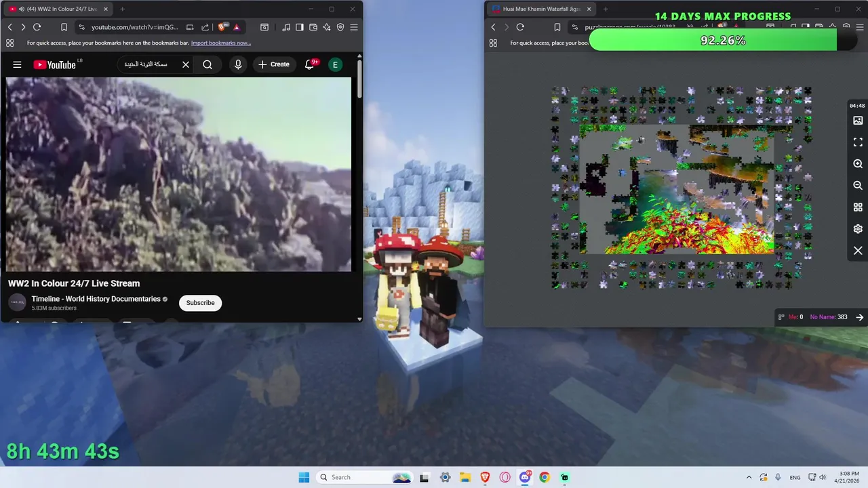This screenshot has width=868, height=488.
Task: Click the assembled puzzle image area
Action: pos(677,189)
